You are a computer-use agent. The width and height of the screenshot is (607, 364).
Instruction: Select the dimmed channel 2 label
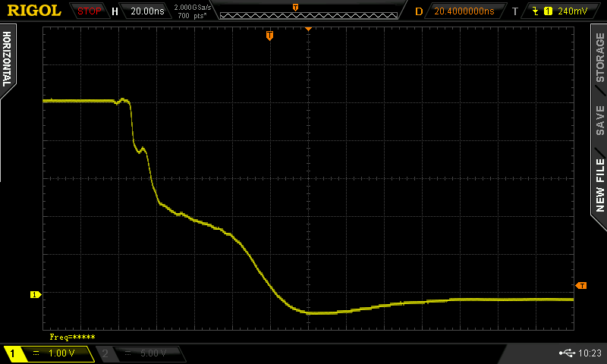click(x=105, y=353)
